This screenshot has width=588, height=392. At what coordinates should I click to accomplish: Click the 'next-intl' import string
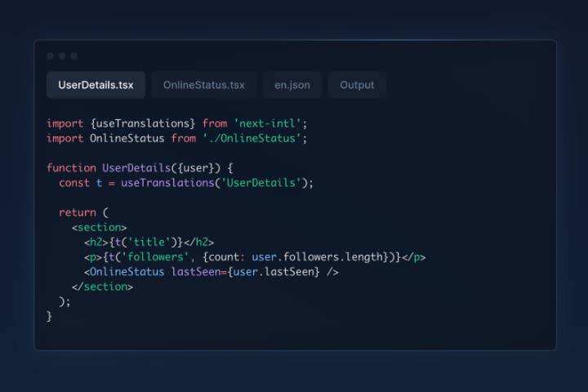[268, 123]
